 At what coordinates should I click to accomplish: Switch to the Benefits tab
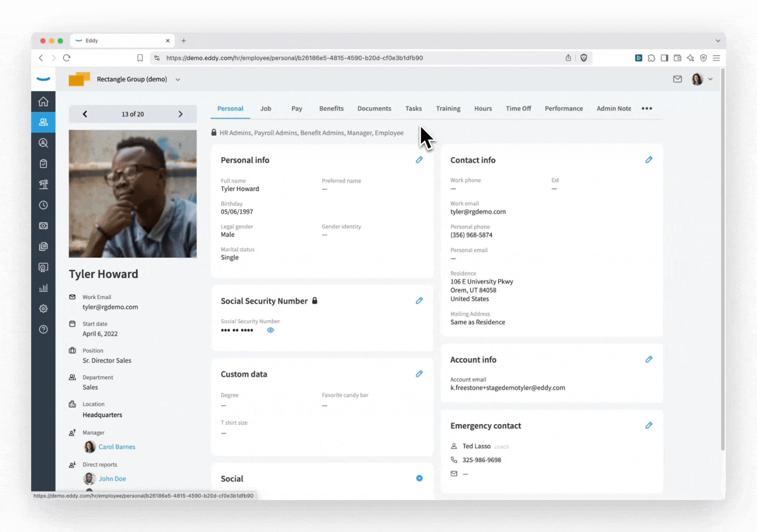click(331, 108)
